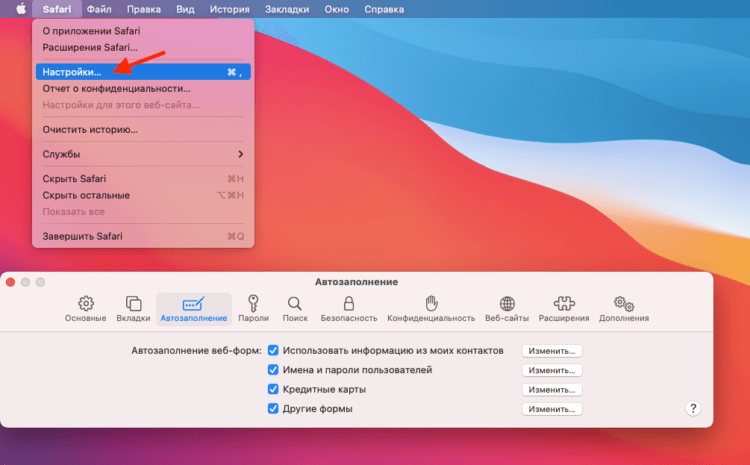Toggle Кредитные карты checkbox
This screenshot has height=465, width=750.
point(273,389)
